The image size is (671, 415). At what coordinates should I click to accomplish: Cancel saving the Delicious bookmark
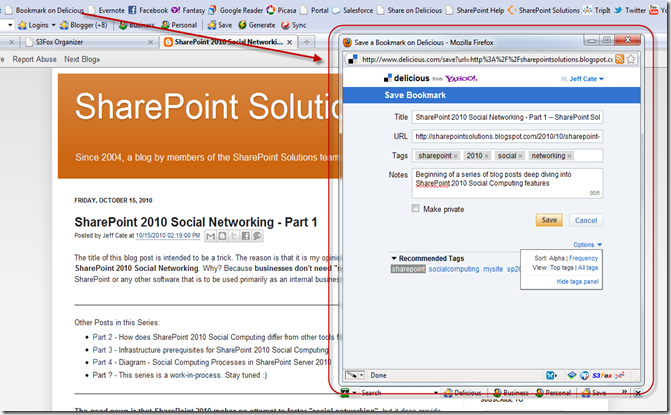tap(586, 220)
